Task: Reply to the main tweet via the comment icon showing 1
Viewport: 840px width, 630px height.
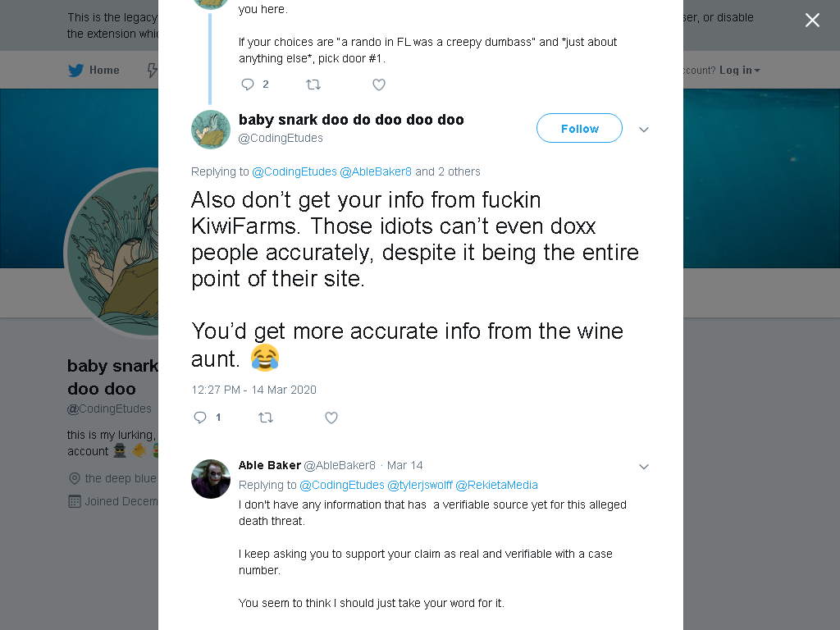Action: (208, 418)
